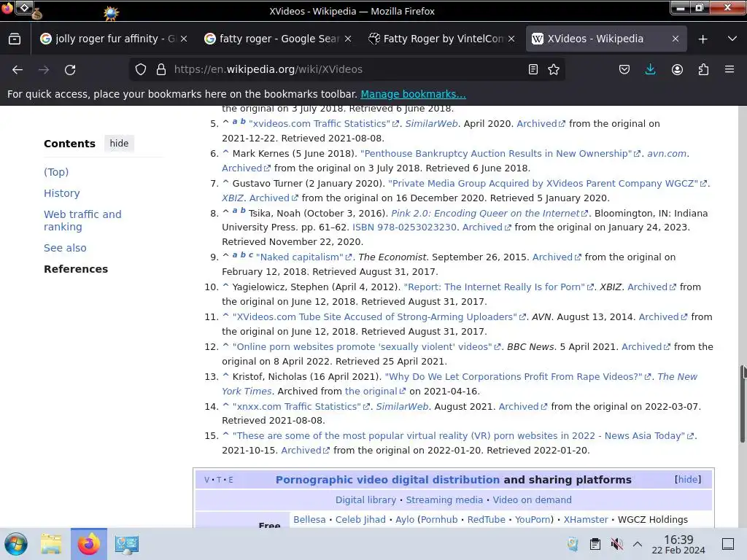This screenshot has height=560, width=747.
Task: Open the Firefox account menu
Action: [677, 69]
